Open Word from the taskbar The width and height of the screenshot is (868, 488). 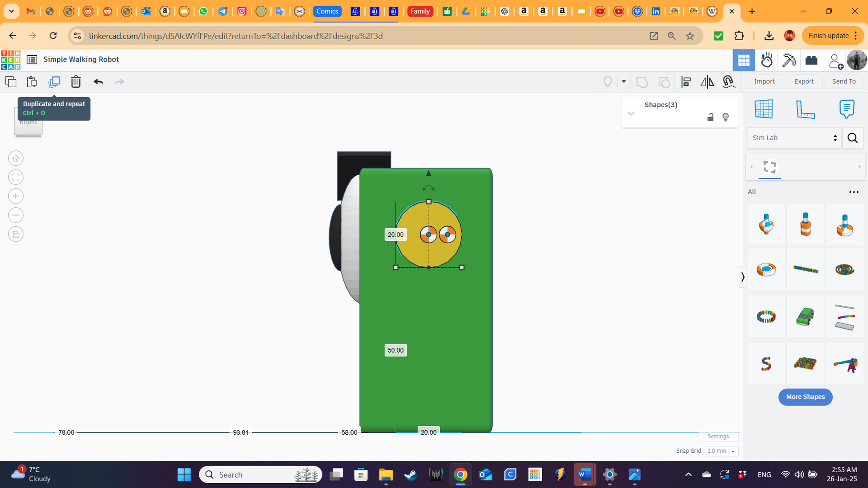point(585,475)
